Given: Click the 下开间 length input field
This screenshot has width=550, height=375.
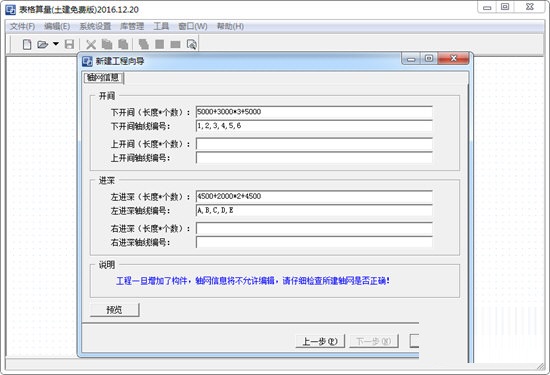Looking at the screenshot, I should click(314, 112).
